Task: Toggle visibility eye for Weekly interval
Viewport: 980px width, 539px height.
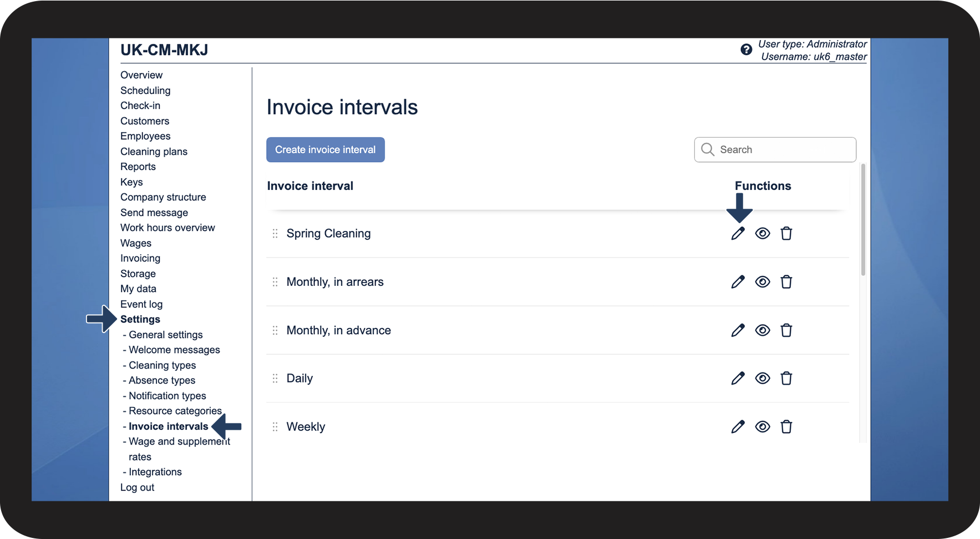Action: pos(763,427)
